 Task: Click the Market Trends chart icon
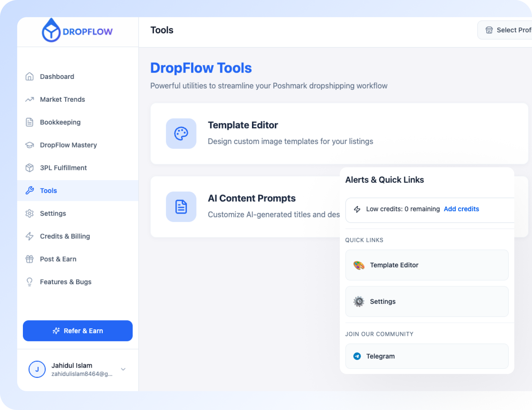(x=29, y=99)
